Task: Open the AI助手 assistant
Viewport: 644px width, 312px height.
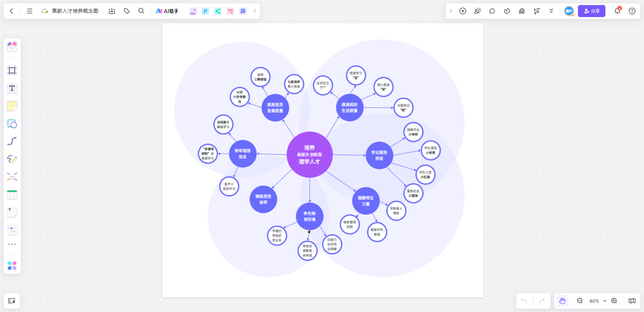Action: [167, 11]
